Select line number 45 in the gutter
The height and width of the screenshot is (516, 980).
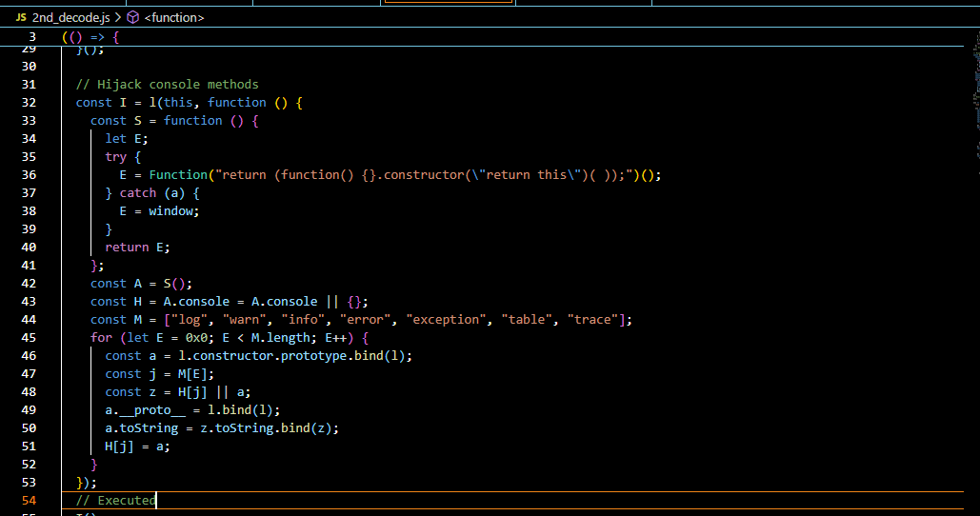tap(28, 338)
